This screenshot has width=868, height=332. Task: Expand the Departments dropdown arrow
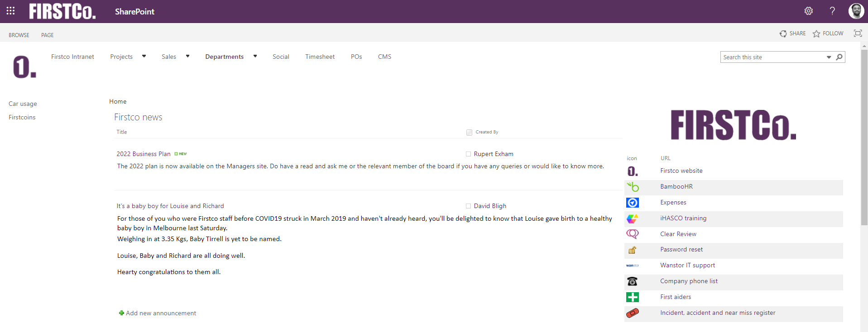tap(255, 56)
